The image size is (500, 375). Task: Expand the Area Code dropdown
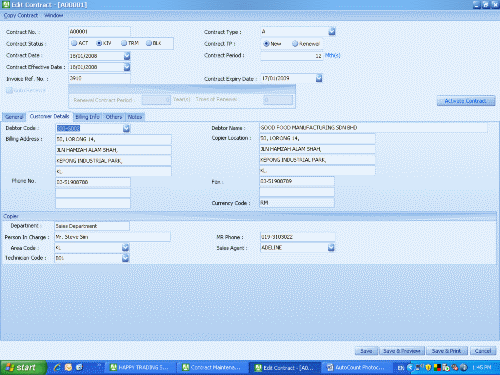125,247
